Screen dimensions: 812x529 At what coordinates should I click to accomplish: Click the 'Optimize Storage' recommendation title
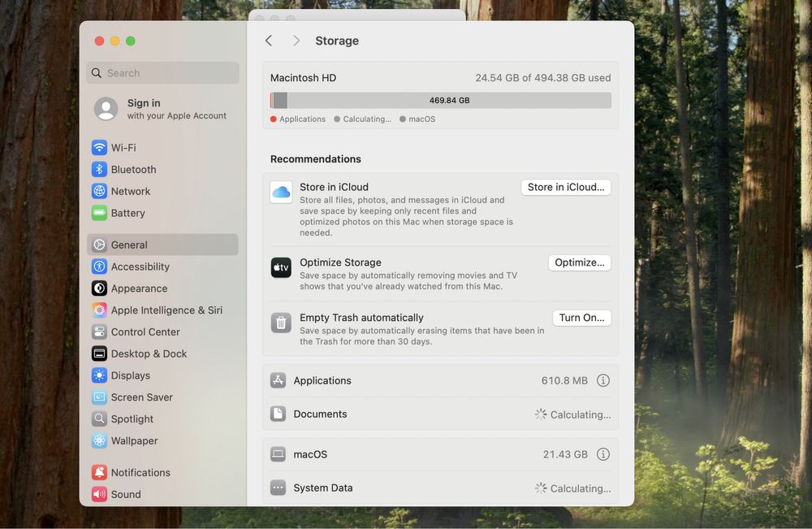(340, 262)
